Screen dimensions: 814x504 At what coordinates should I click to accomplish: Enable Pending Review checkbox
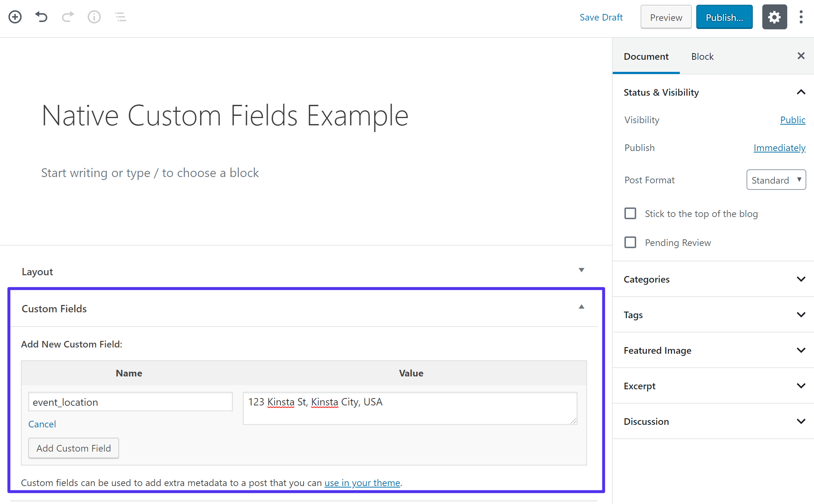pos(630,242)
